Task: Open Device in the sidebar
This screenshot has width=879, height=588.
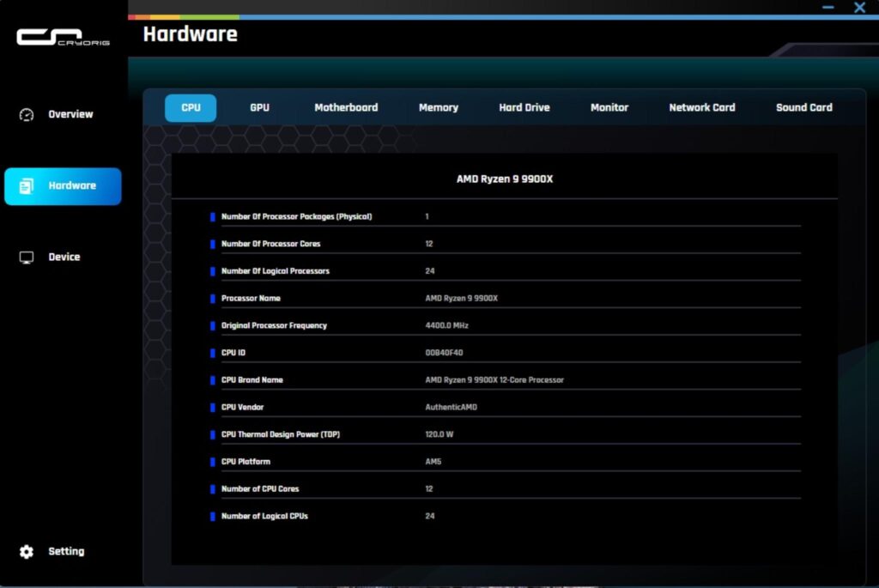Action: coord(64,258)
